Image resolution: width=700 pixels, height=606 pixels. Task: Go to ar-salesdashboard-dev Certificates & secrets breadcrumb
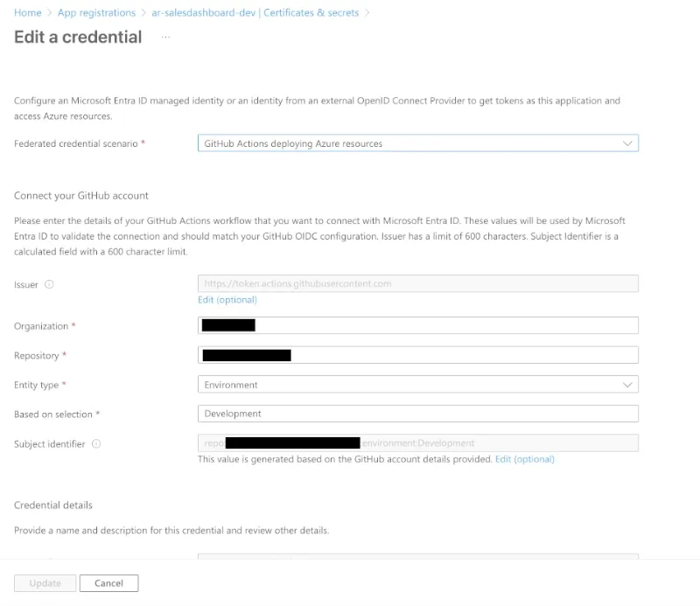click(255, 13)
